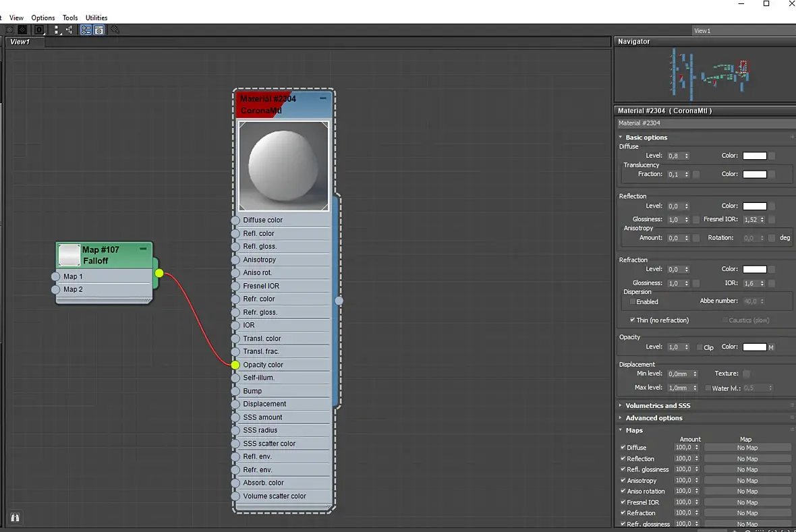
Task: Toggle the Material/Map Browser toolbar icon
Action: click(86, 30)
